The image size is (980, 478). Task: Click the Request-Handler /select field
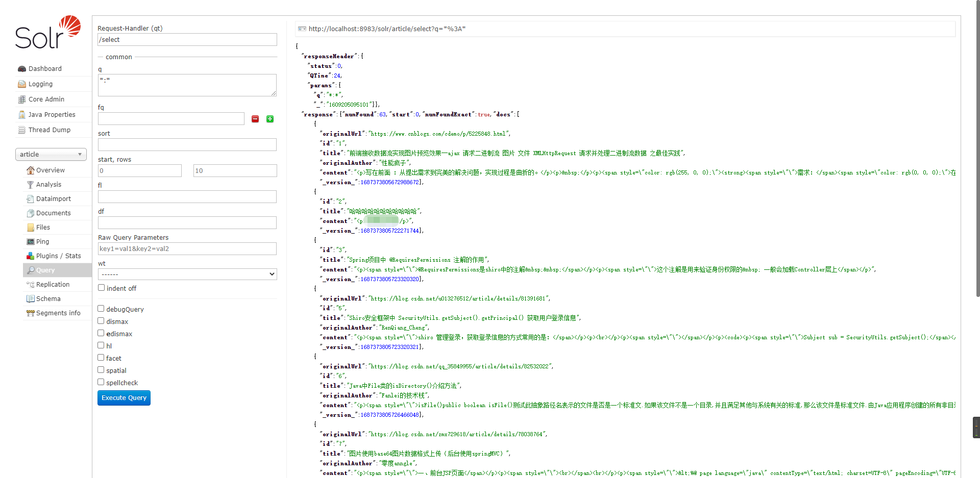pos(187,40)
